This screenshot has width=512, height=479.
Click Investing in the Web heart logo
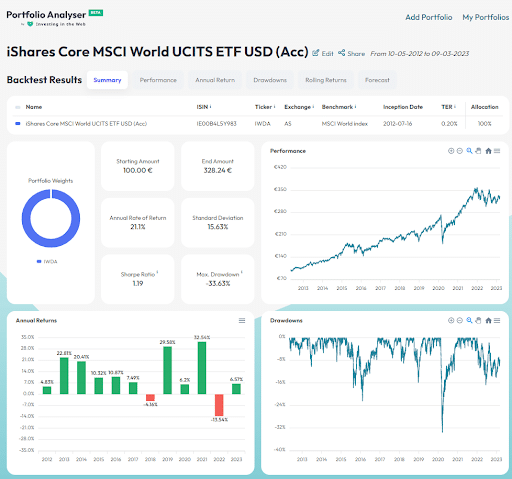[x=30, y=24]
